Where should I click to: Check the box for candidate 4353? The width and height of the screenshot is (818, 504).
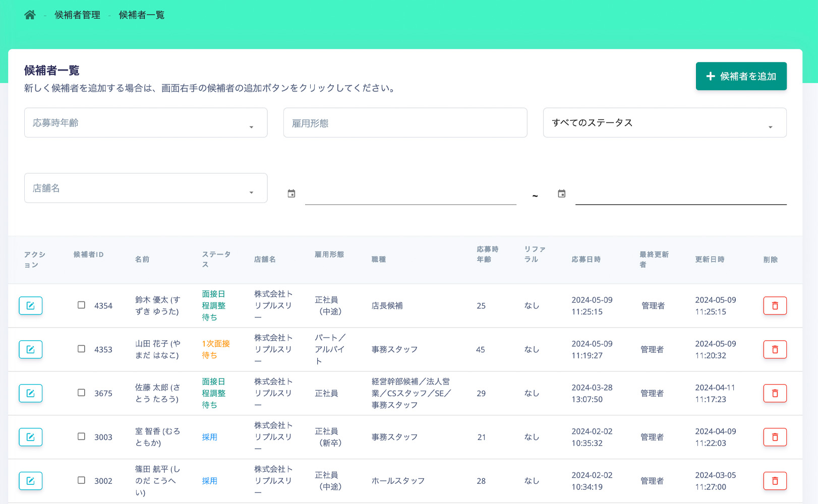[81, 349]
